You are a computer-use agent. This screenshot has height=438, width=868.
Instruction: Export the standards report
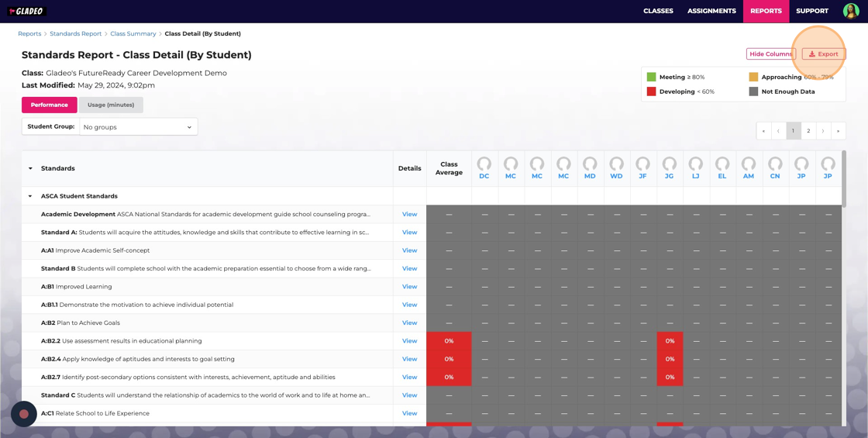[824, 53]
